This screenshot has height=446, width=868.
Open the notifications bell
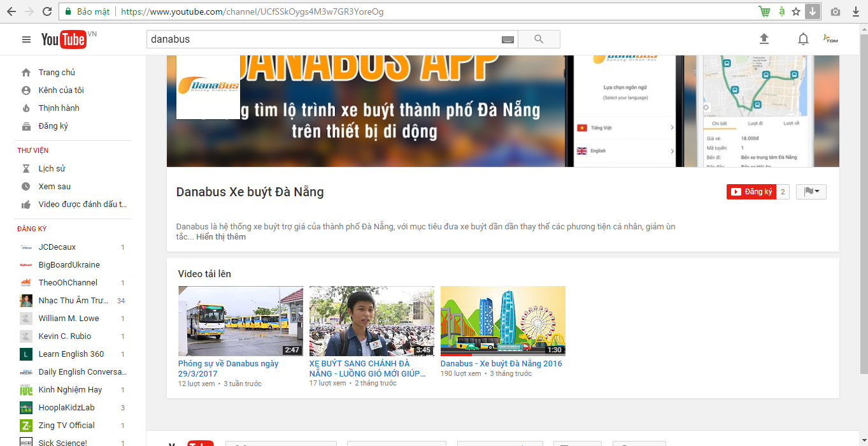pyautogui.click(x=803, y=39)
